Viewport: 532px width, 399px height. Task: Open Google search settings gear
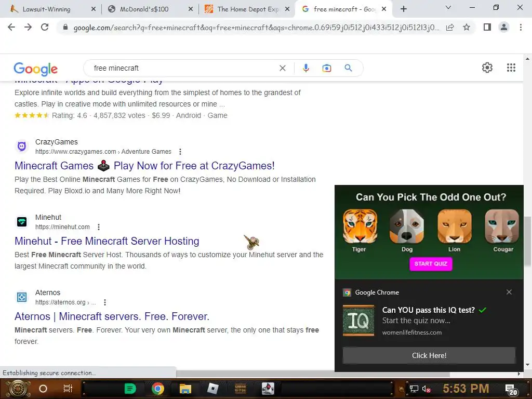pos(487,68)
